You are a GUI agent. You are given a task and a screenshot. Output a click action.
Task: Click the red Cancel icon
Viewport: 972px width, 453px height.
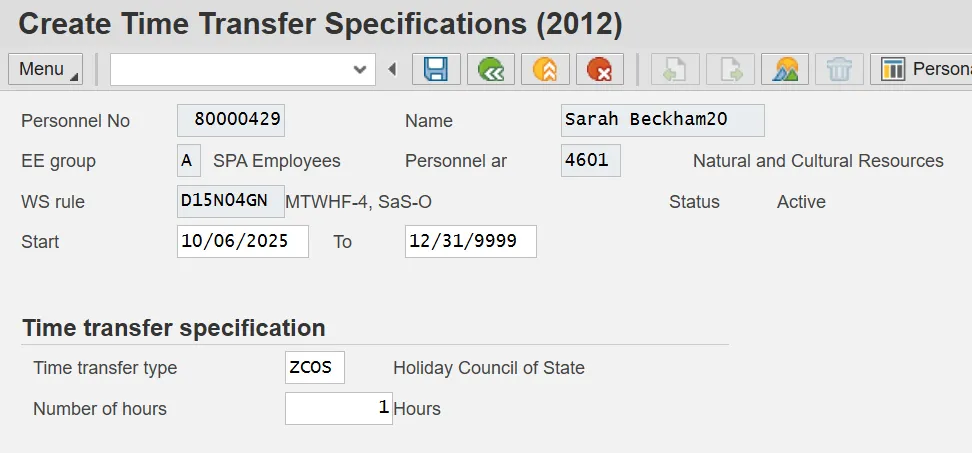pos(599,69)
